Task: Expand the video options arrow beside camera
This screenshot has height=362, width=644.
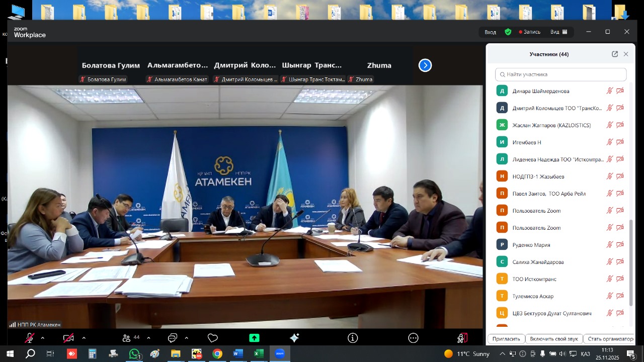Action: (84, 338)
